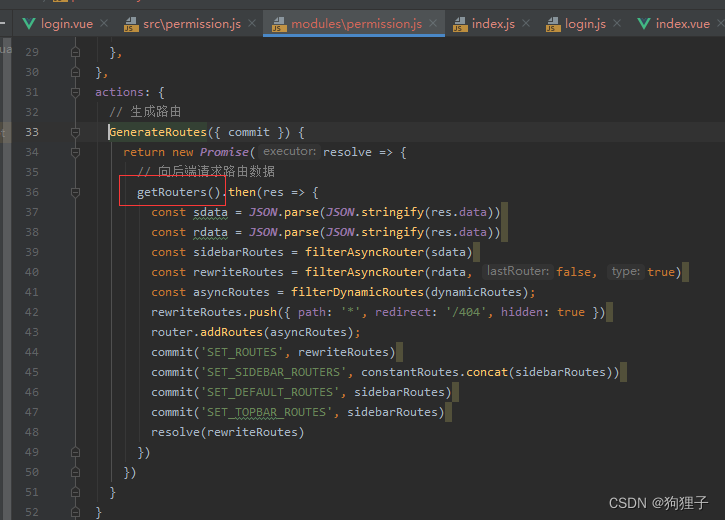725x520 pixels.
Task: Select the modules\permission.js tab
Action: click(x=356, y=24)
